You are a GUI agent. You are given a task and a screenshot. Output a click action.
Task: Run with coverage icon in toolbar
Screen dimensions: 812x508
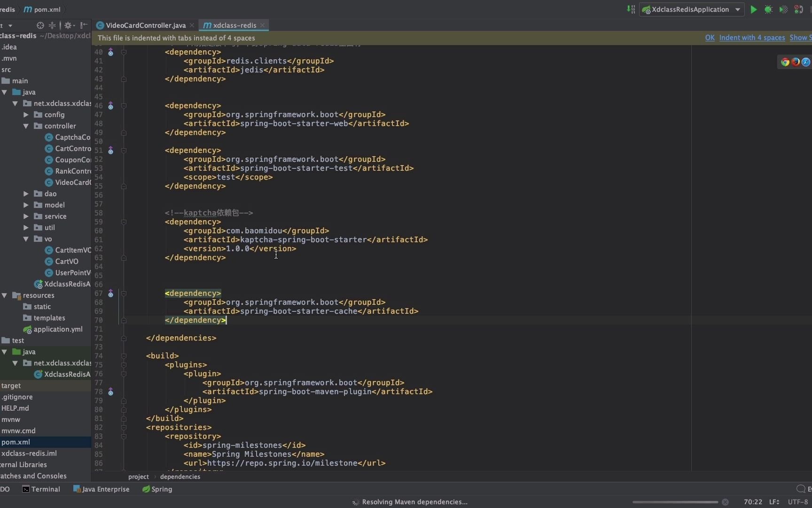[x=783, y=9]
